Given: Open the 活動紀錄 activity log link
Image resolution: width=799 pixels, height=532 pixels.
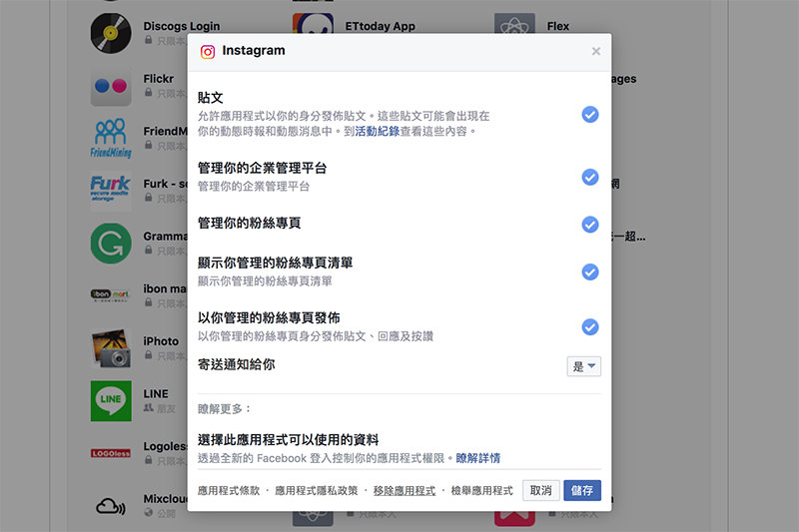Looking at the screenshot, I should click(x=380, y=131).
